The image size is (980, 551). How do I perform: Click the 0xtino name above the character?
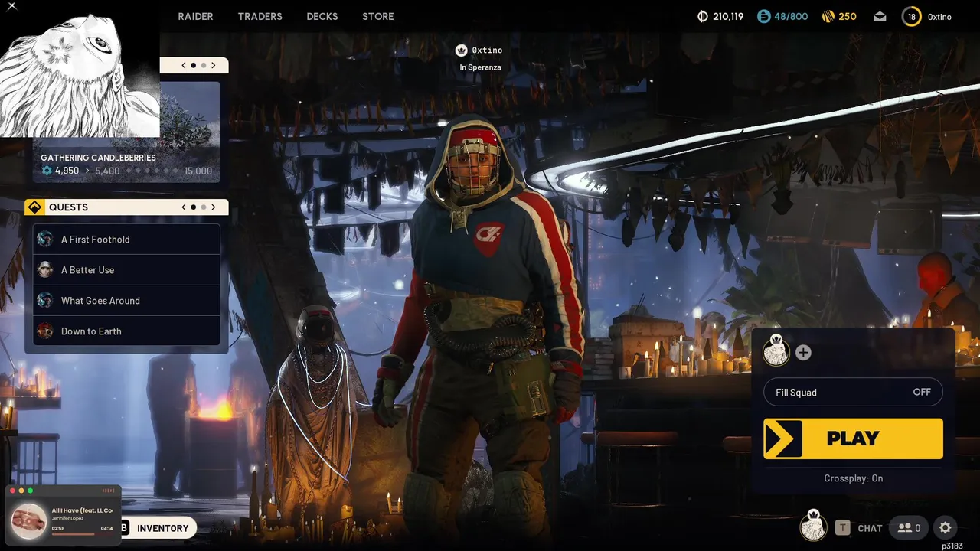pyautogui.click(x=487, y=50)
